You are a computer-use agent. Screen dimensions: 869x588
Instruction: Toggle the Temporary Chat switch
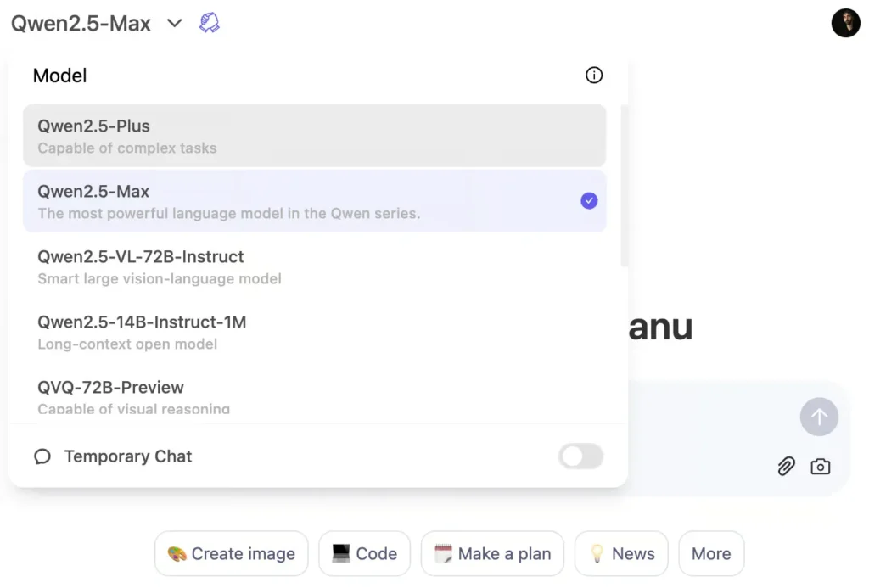click(580, 456)
